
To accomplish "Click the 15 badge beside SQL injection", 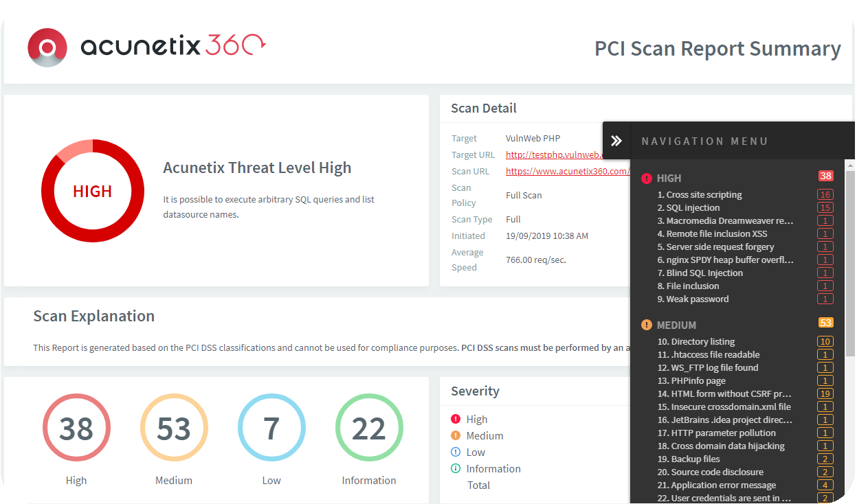I will (x=825, y=207).
